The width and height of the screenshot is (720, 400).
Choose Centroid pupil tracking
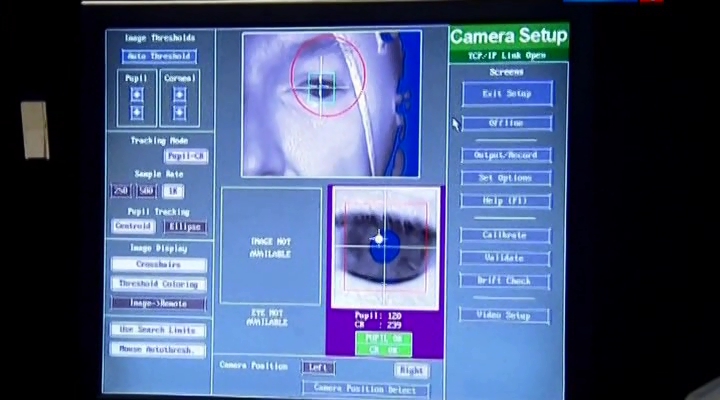[x=133, y=226]
